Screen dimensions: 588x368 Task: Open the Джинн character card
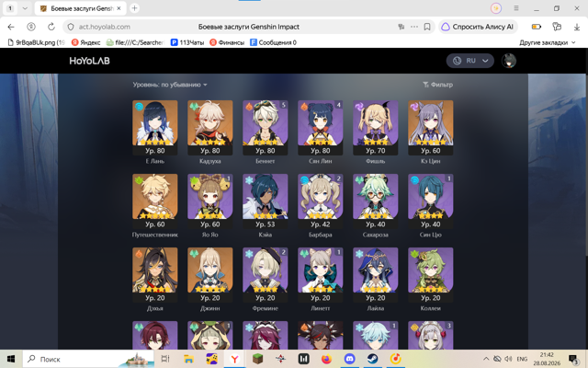[x=210, y=275]
